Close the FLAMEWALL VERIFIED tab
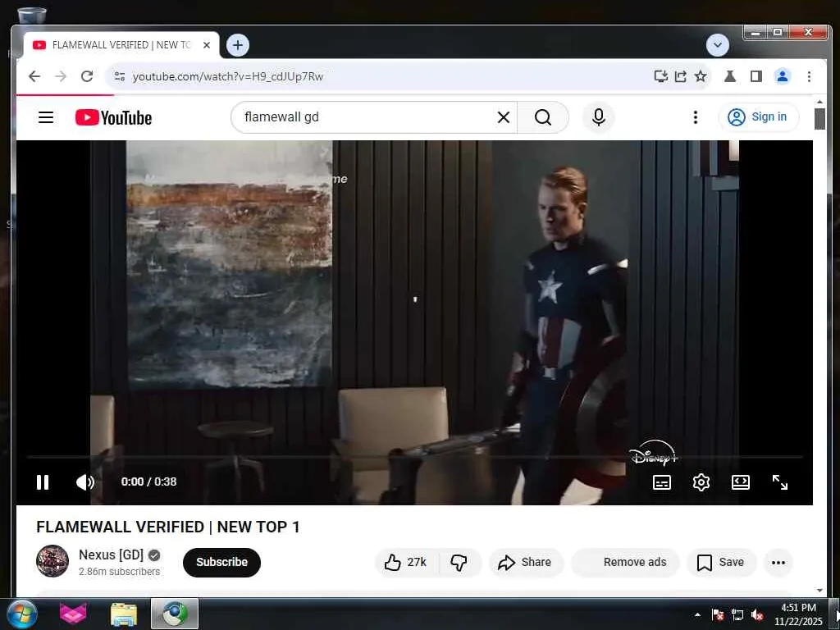Image resolution: width=840 pixels, height=630 pixels. (207, 45)
